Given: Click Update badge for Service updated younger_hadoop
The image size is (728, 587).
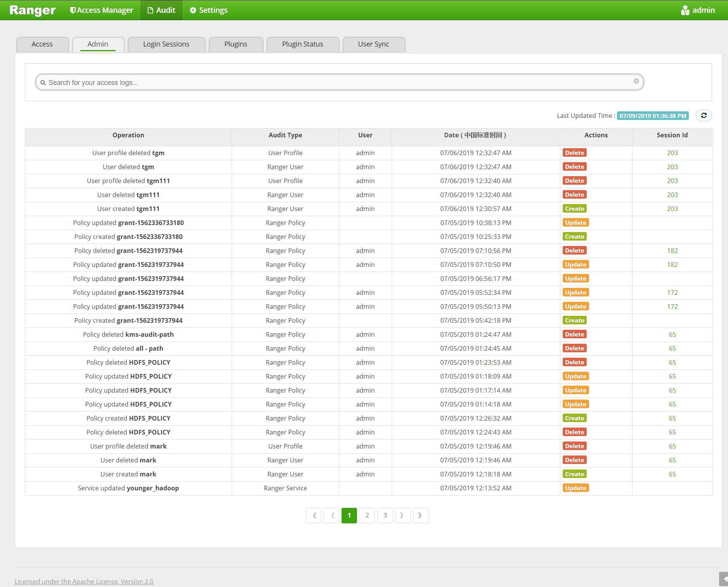Looking at the screenshot, I should click(575, 488).
